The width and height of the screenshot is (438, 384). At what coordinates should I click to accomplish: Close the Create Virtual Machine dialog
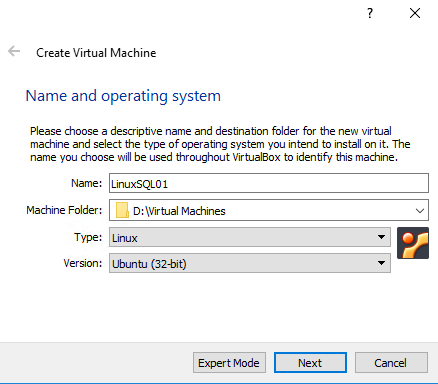click(415, 13)
